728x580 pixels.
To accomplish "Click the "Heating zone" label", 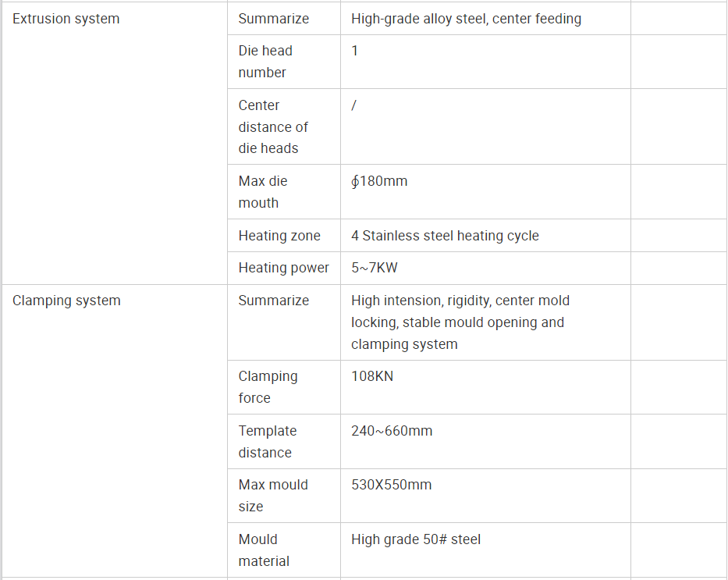I will (279, 236).
